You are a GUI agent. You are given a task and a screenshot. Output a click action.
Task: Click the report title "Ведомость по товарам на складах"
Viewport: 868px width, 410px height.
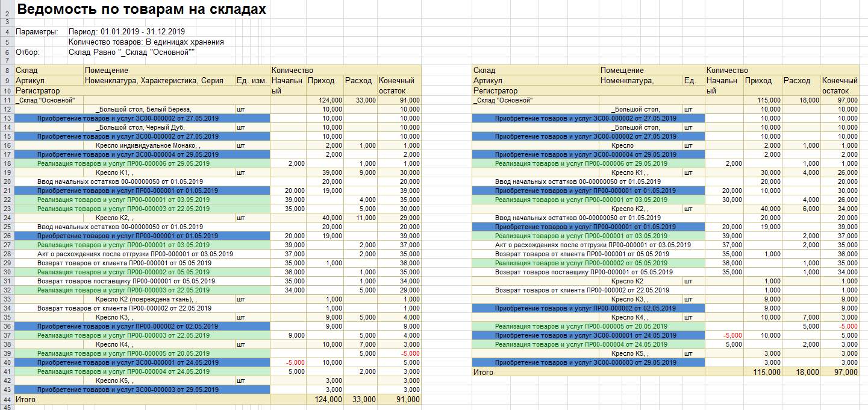tap(141, 10)
